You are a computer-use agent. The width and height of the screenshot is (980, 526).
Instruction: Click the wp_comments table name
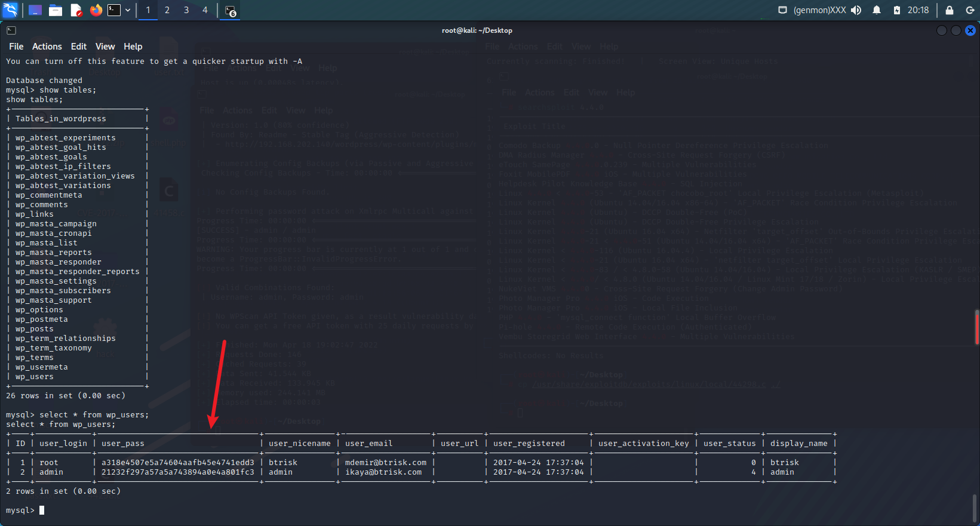coord(42,205)
